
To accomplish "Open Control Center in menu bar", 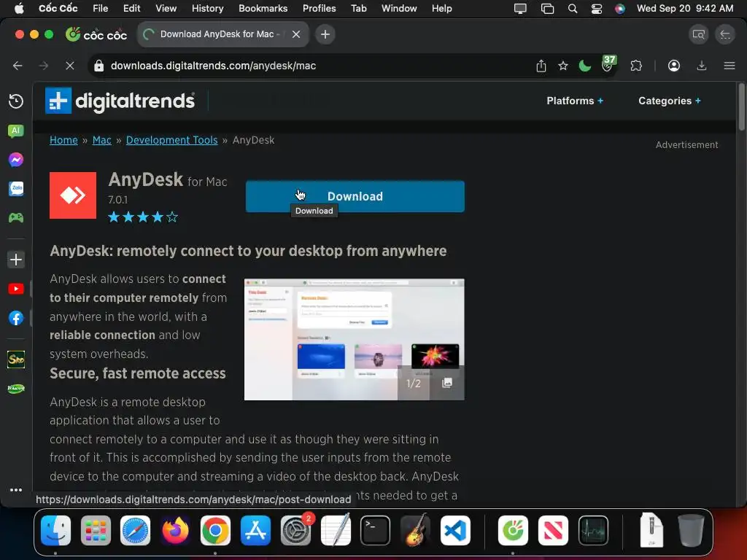I will (597, 8).
